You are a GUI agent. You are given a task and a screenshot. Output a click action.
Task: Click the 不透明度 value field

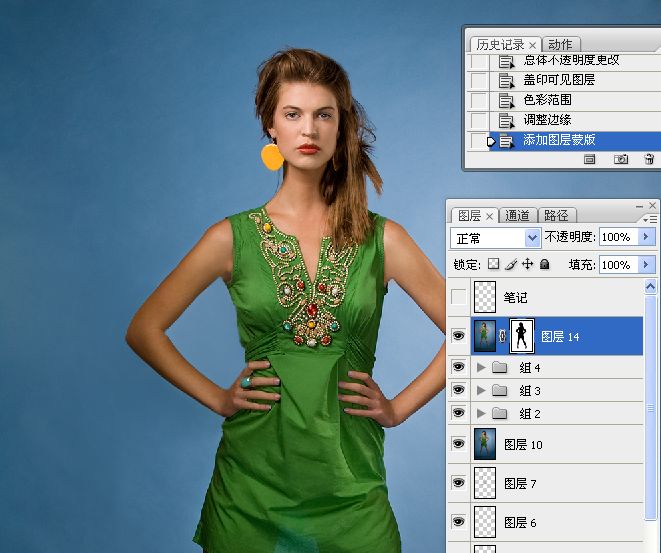619,237
